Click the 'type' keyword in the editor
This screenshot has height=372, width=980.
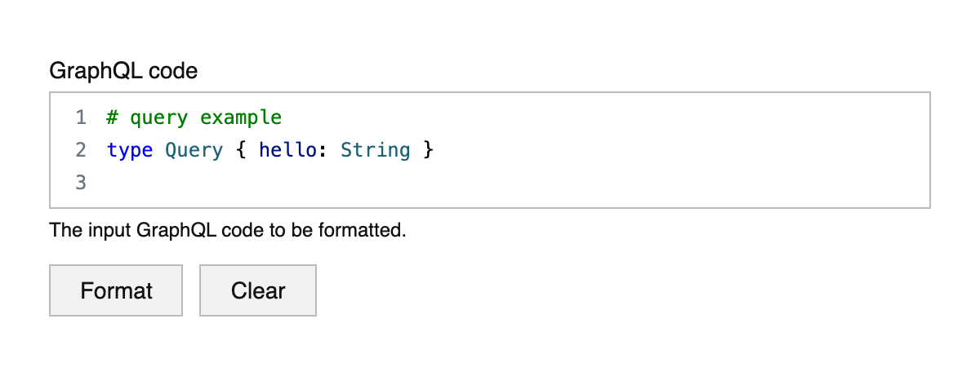[x=130, y=150]
